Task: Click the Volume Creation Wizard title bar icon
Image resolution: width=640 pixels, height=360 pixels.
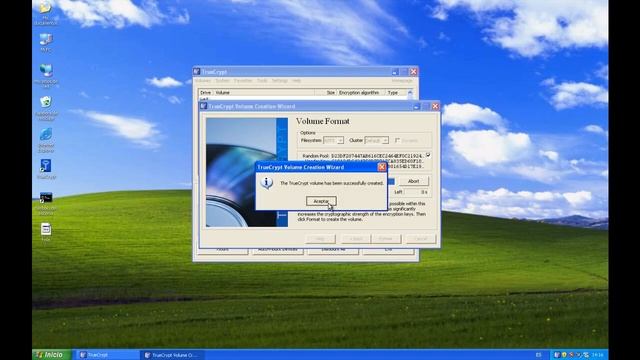Action: [203, 106]
